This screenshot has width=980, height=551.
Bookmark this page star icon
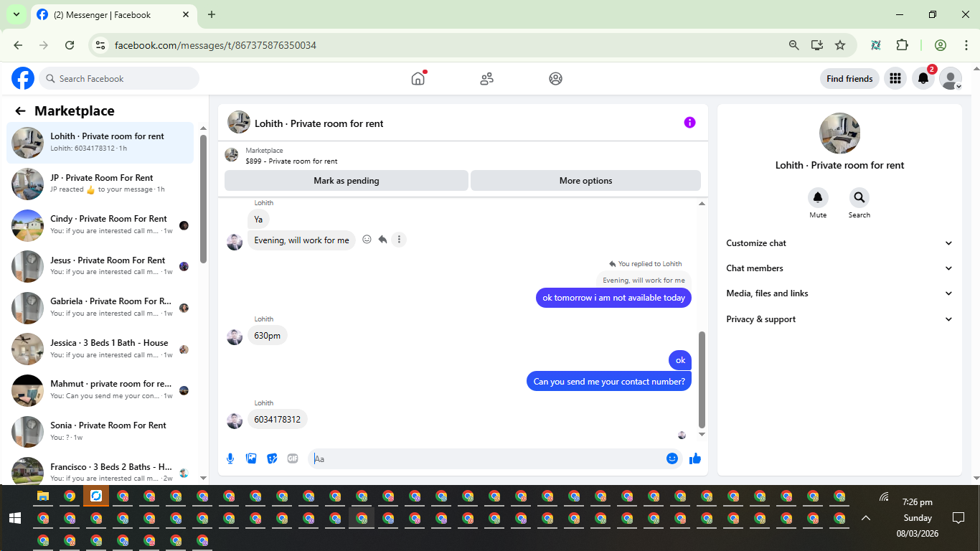[x=840, y=45]
